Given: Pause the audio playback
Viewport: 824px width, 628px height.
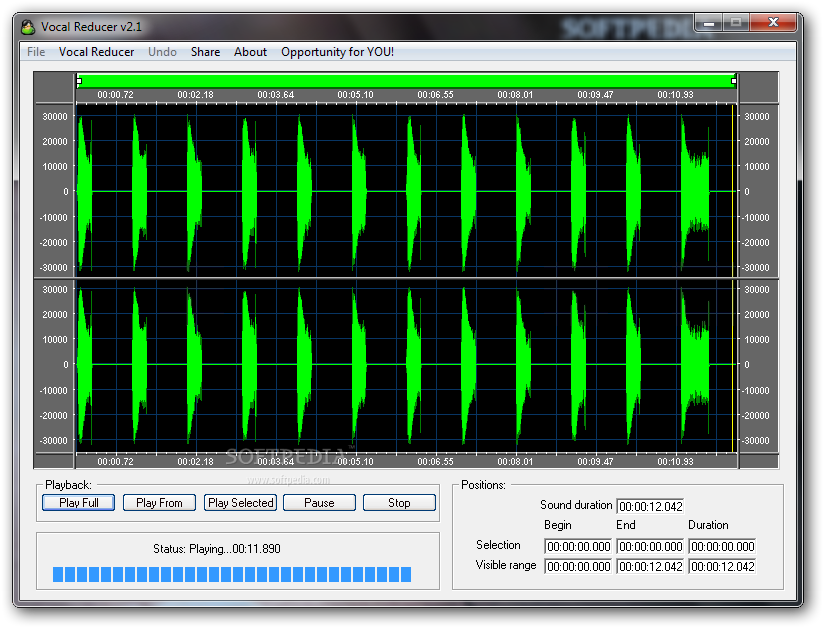Looking at the screenshot, I should (x=319, y=503).
